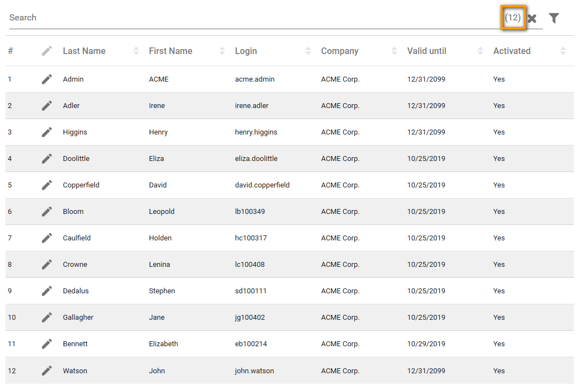Edit the John Watson user row
Image resolution: width=581 pixels, height=392 pixels.
pyautogui.click(x=47, y=371)
